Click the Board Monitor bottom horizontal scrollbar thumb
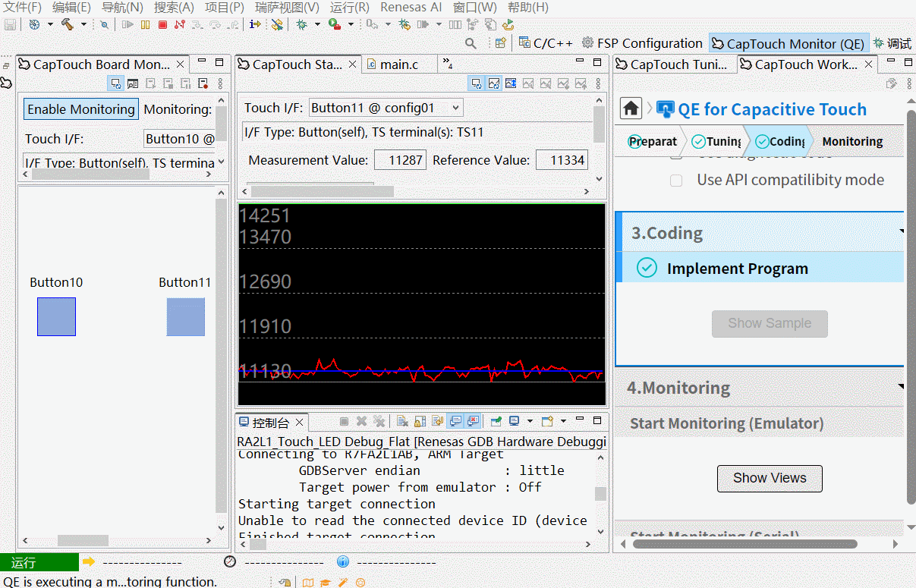Viewport: 916px width, 588px height. (83, 541)
